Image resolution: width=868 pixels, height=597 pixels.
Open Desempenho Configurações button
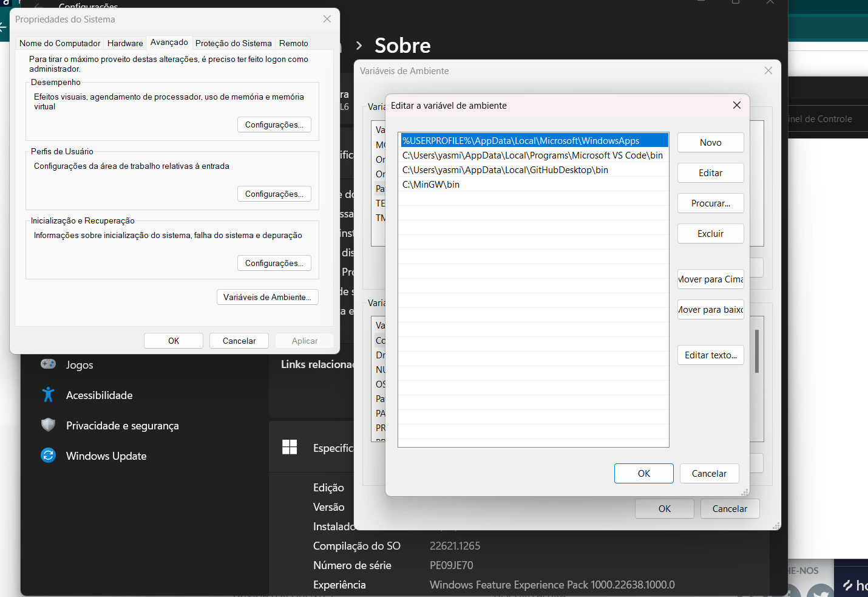pos(274,125)
